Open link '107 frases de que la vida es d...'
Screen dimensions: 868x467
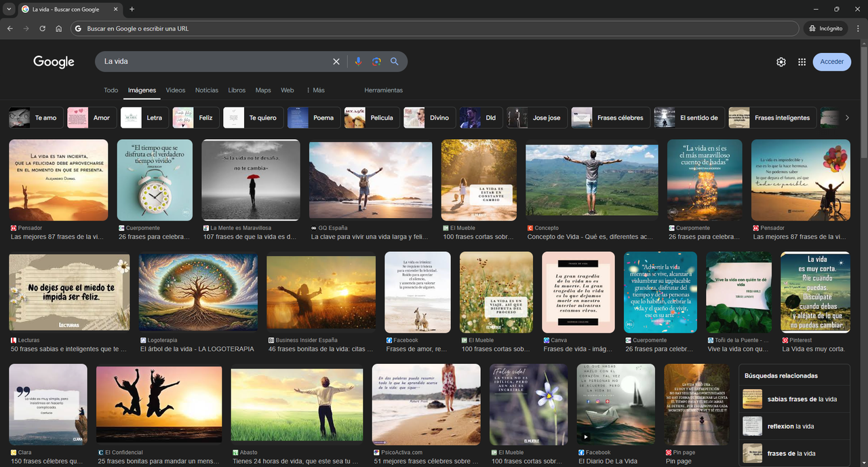click(250, 238)
